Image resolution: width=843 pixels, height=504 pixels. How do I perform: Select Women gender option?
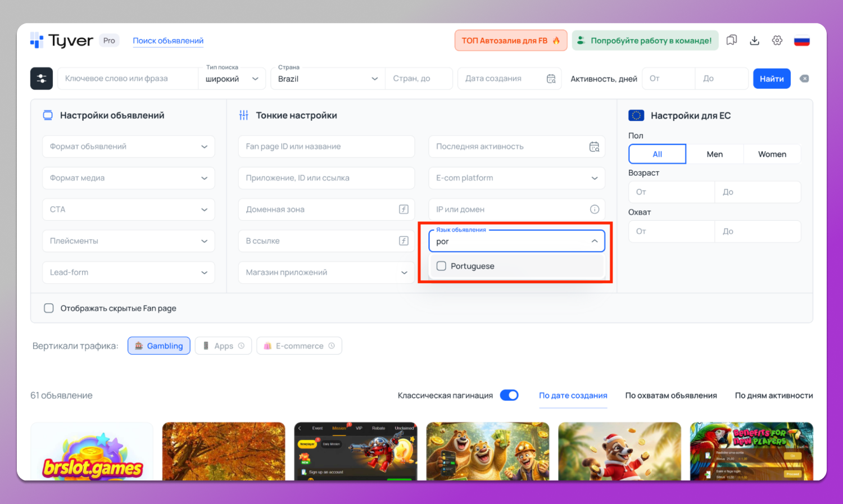[x=772, y=154]
